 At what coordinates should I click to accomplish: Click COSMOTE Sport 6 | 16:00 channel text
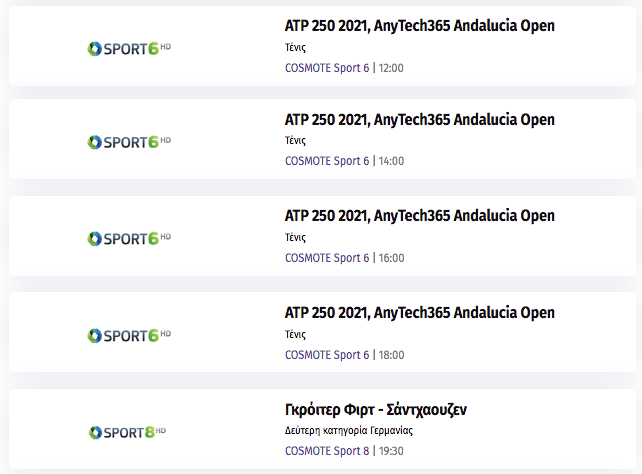[x=344, y=258]
